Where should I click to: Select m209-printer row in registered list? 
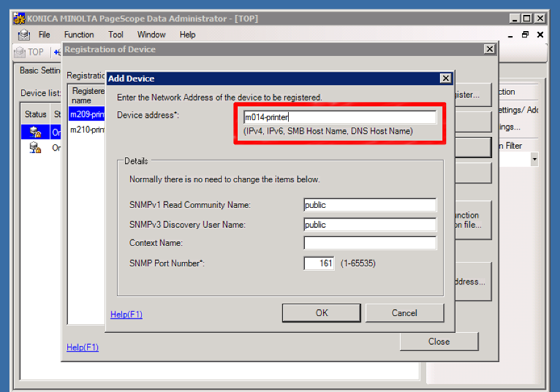(86, 114)
